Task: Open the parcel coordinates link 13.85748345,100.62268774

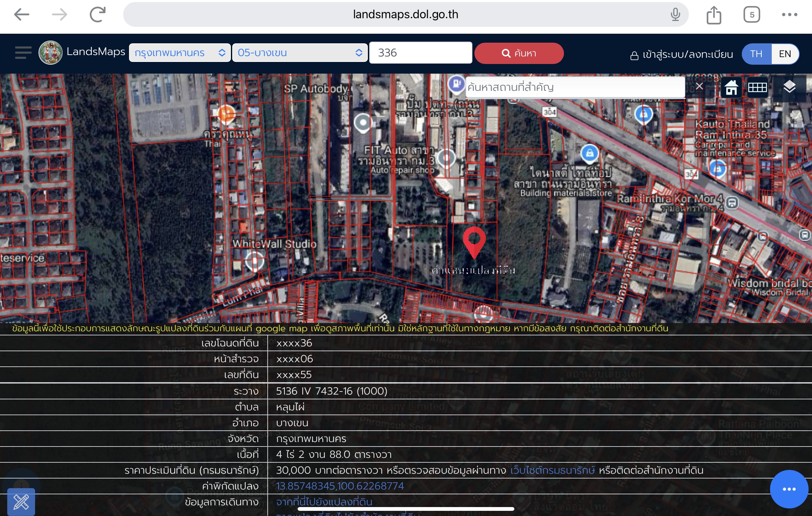Action: [x=340, y=486]
